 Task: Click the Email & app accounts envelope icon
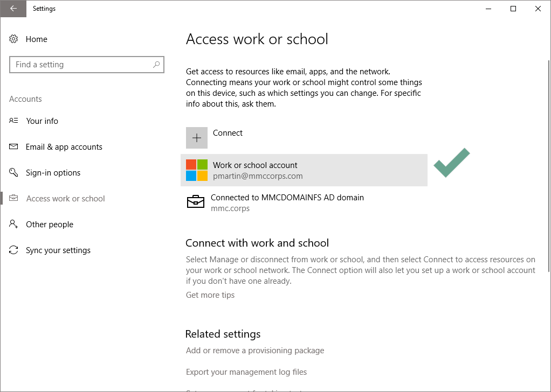13,146
